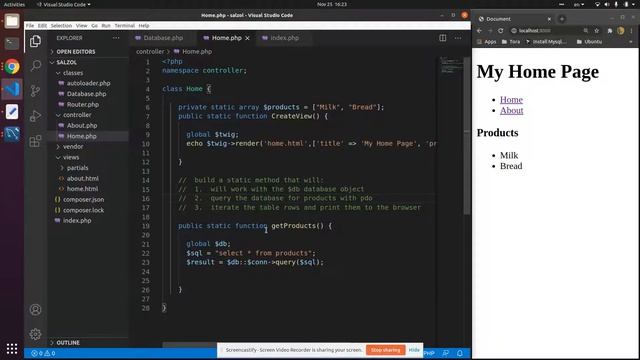This screenshot has height=360, width=640.
Task: Hide the Screencastify sharing bar
Action: [x=414, y=350]
